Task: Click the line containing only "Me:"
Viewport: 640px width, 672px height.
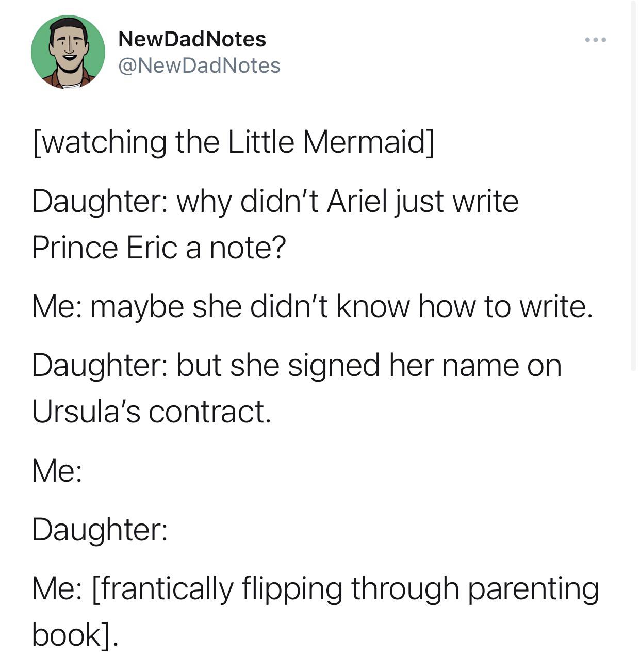Action: click(x=57, y=471)
